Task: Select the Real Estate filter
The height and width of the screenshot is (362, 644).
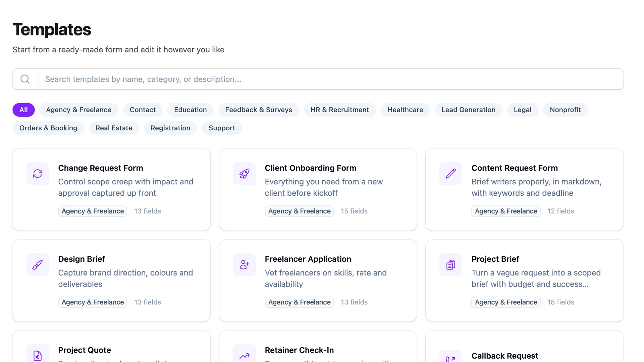Action: pyautogui.click(x=114, y=128)
